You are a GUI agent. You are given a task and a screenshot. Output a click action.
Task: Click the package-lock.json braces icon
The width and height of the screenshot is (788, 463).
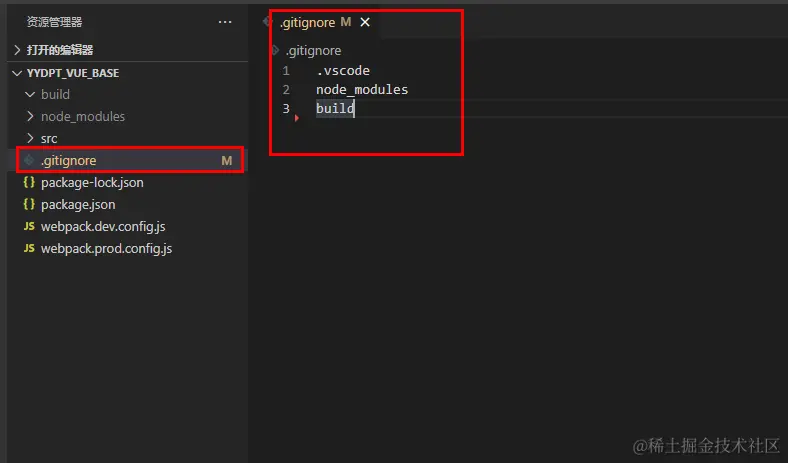[x=29, y=182]
